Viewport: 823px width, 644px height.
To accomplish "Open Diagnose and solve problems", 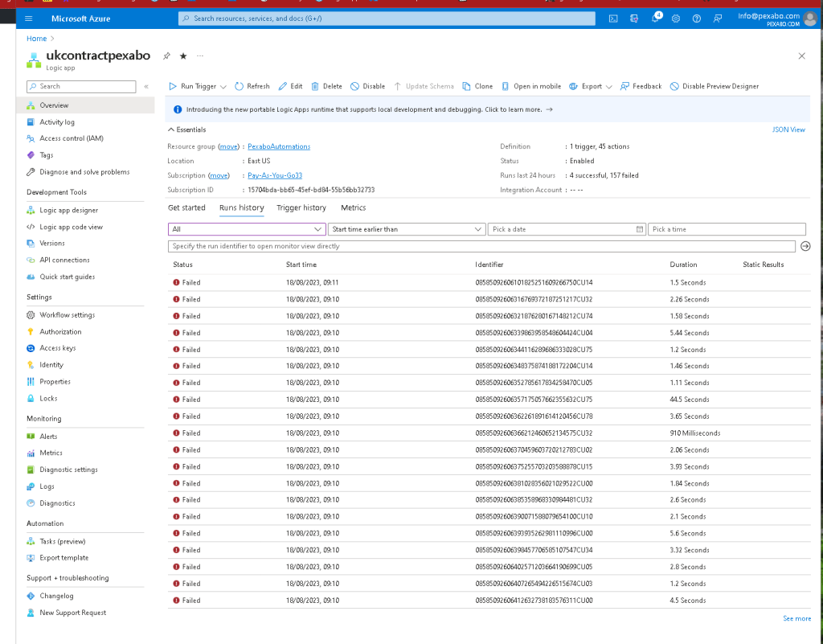I will [85, 172].
